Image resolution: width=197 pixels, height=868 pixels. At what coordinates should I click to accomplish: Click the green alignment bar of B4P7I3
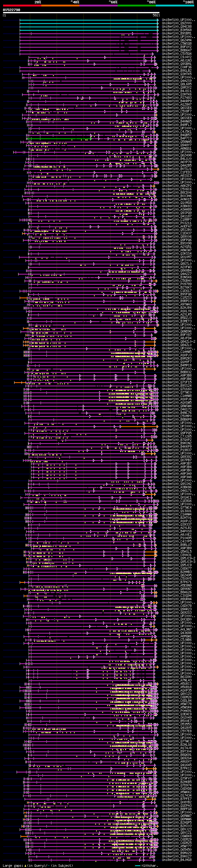[x=60, y=139]
